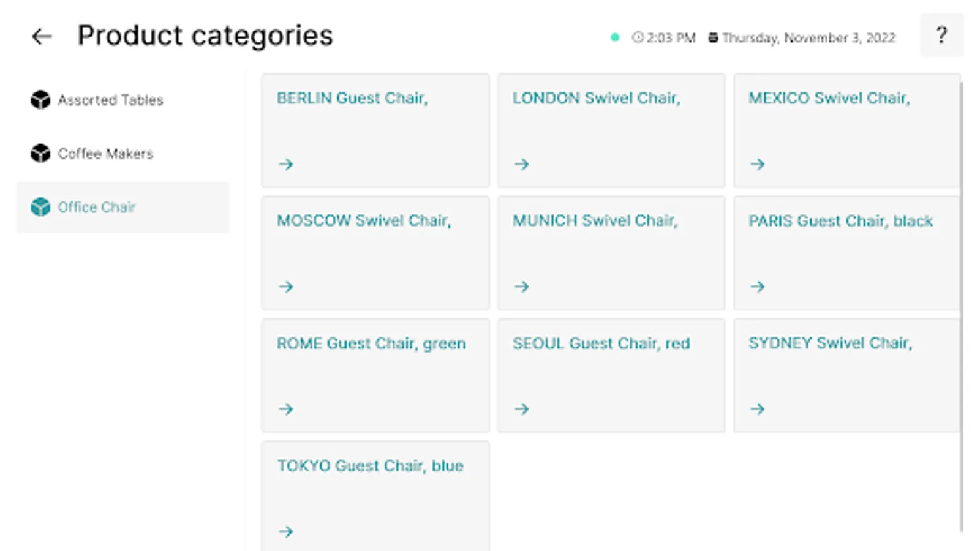Open the help question mark button

(x=941, y=36)
